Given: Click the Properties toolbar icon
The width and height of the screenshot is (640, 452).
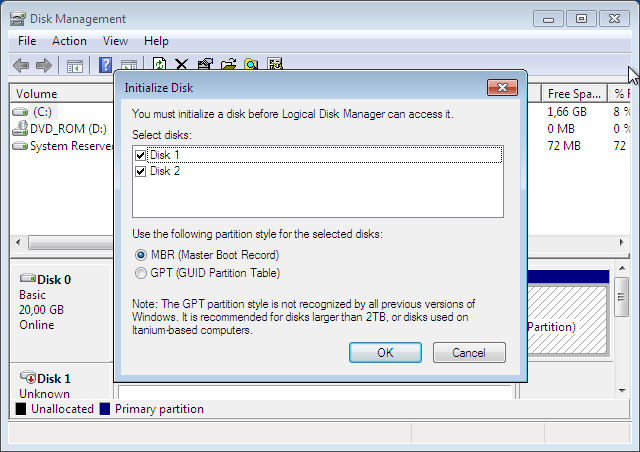Looking at the screenshot, I should coord(205,65).
